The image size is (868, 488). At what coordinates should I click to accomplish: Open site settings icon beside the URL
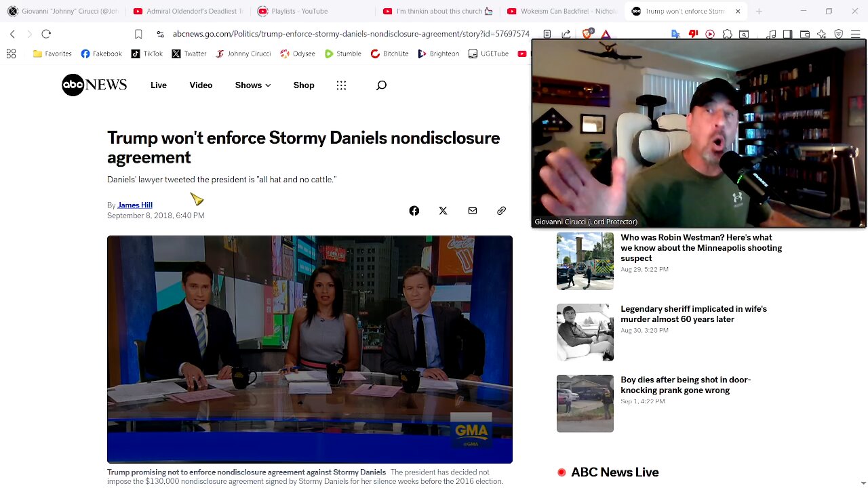pos(160,34)
